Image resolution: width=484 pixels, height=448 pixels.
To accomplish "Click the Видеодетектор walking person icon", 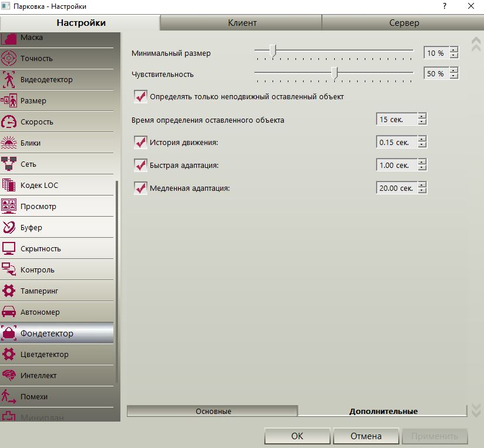I will coord(9,79).
